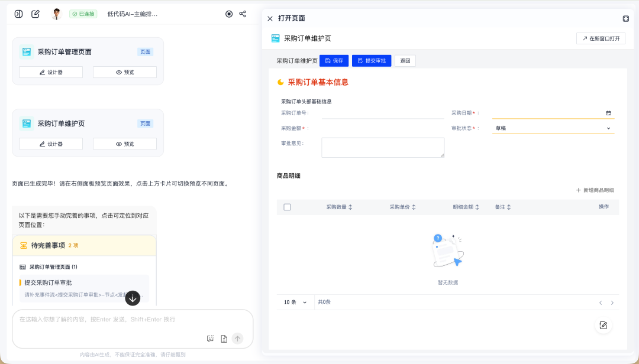Screen dimensions: 639x364
Task: Go to previous page arrow
Action: pyautogui.click(x=601, y=303)
